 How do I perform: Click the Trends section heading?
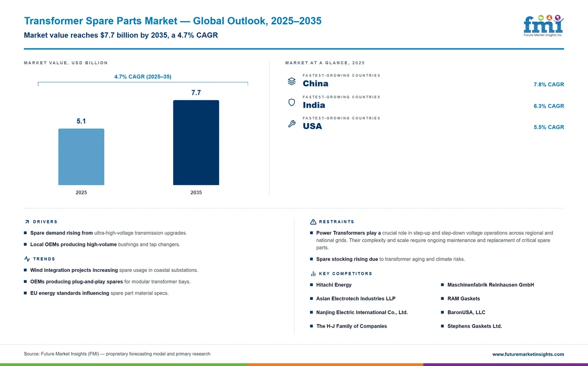tap(44, 259)
